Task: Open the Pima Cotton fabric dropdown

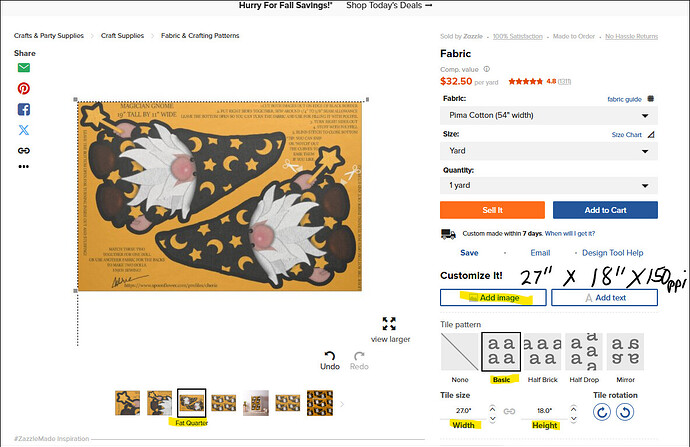Action: click(x=549, y=115)
